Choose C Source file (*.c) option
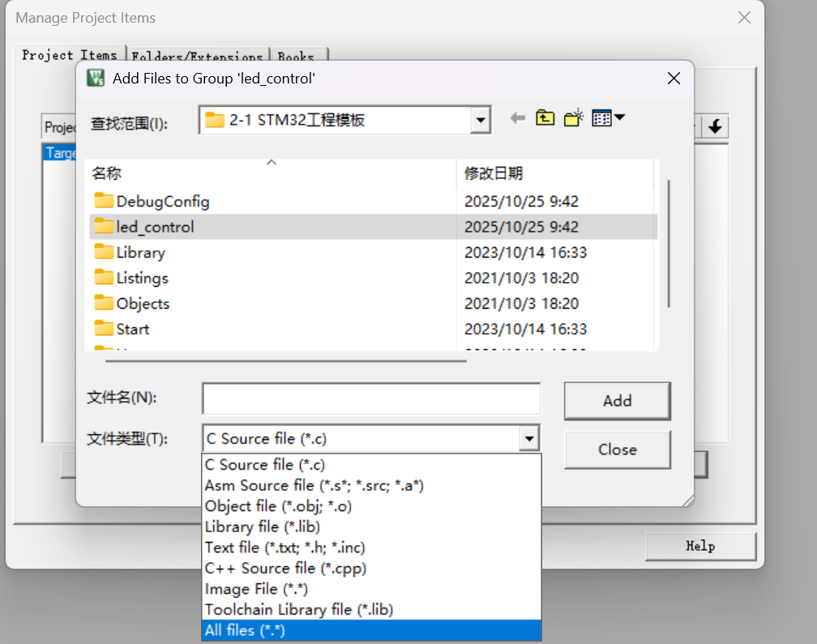The image size is (817, 644). click(x=371, y=464)
